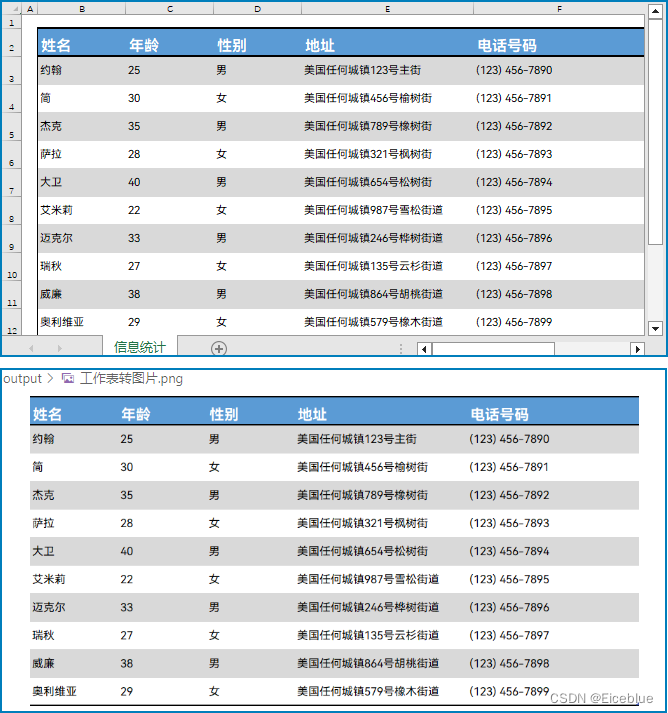The width and height of the screenshot is (668, 713).
Task: Click (123) 456-7893 in Excel sheet
Action: click(514, 155)
